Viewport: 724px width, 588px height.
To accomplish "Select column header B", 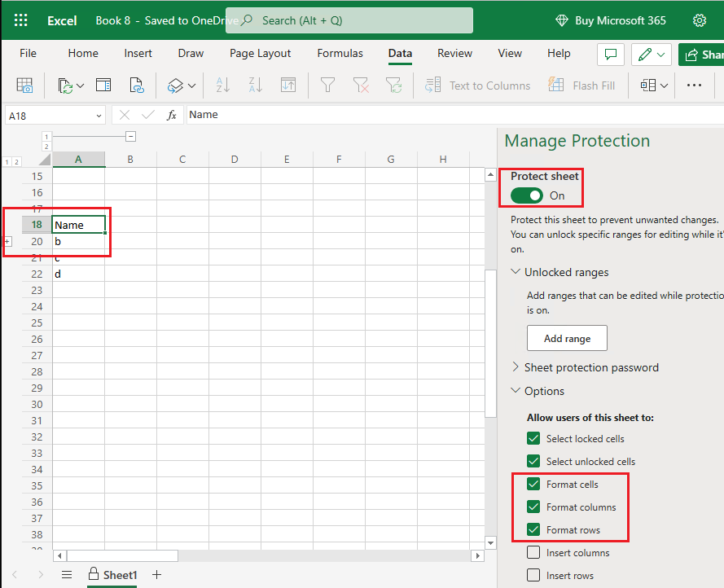I will click(130, 160).
